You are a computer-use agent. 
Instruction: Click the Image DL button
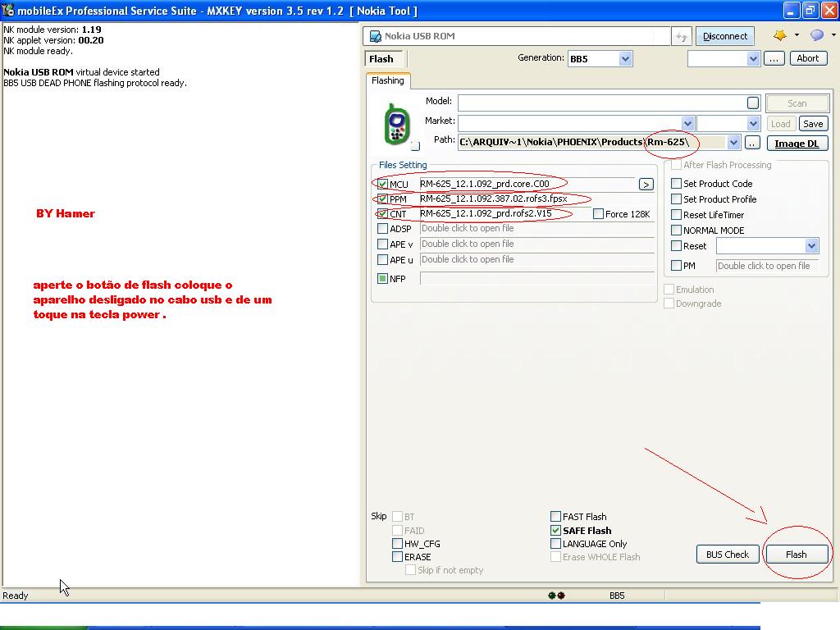[x=797, y=143]
